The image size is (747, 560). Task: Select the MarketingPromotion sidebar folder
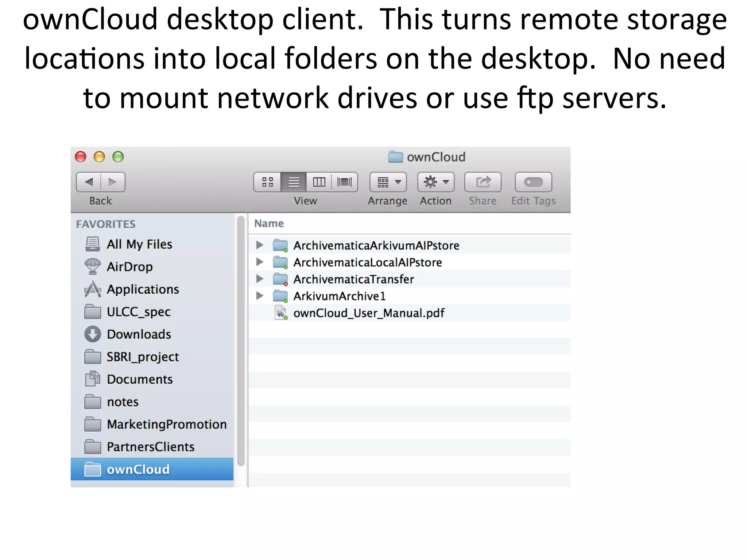(x=152, y=424)
